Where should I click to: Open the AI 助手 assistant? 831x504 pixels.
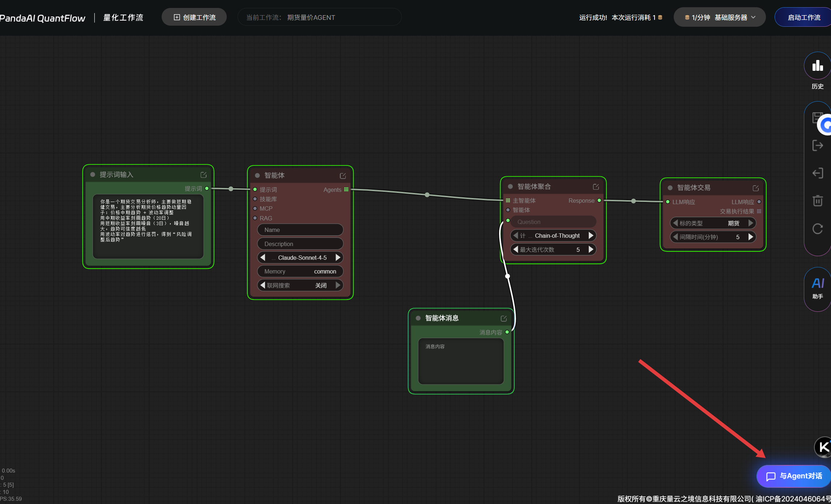(x=818, y=288)
